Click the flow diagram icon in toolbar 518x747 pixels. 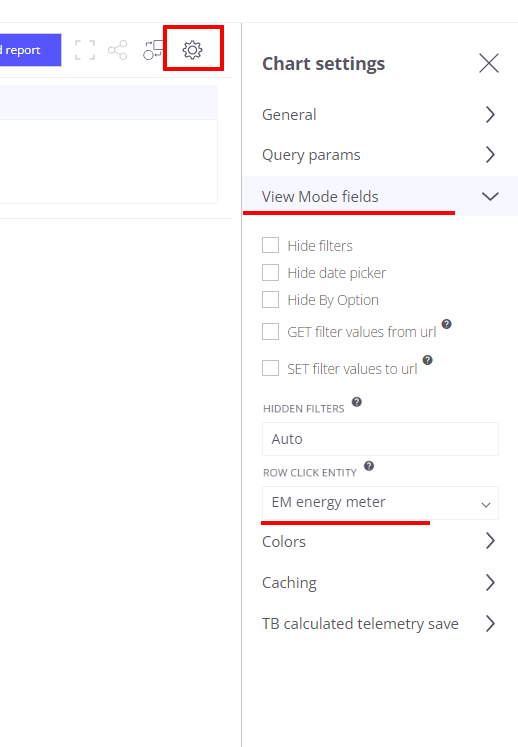coord(153,50)
